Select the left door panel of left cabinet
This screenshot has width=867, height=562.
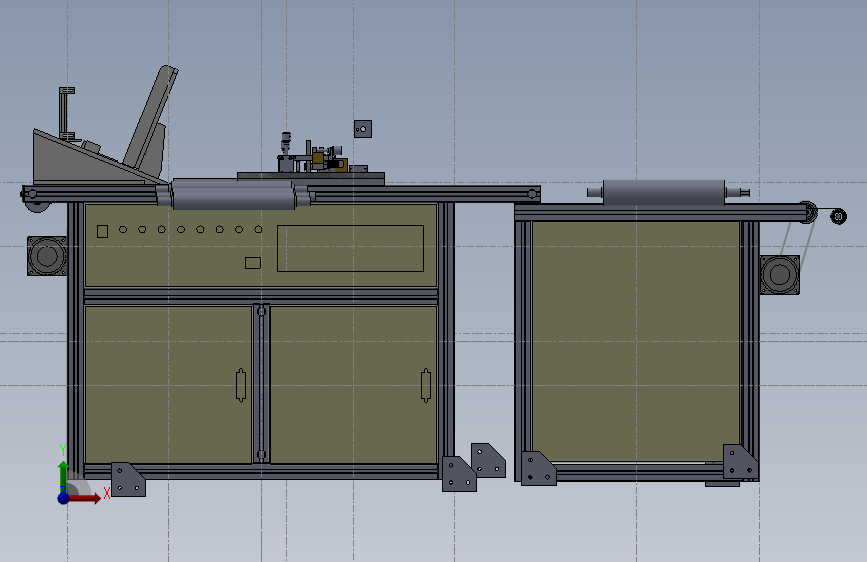(x=168, y=384)
